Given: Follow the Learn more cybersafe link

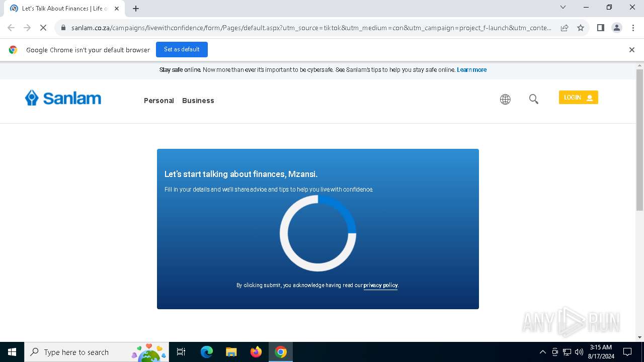Looking at the screenshot, I should [x=471, y=70].
